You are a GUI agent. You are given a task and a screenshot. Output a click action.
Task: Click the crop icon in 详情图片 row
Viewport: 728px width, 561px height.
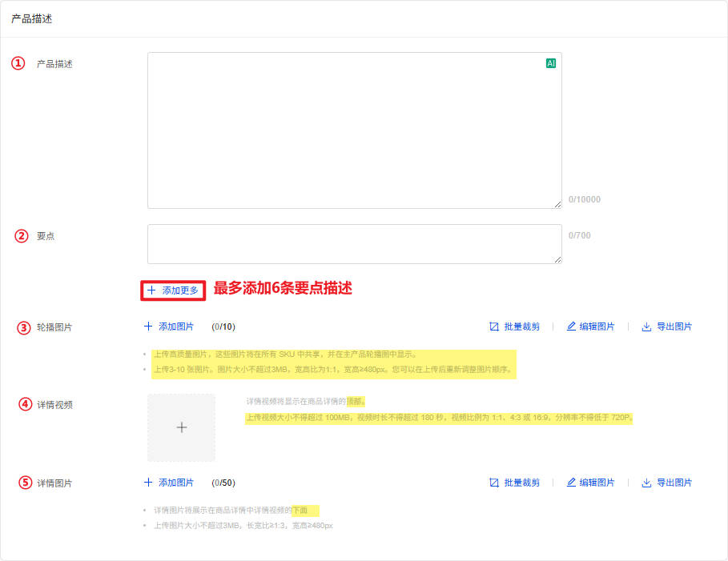pyautogui.click(x=494, y=483)
